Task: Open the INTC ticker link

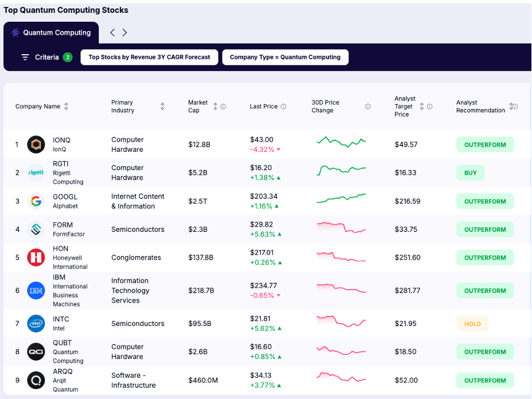Action: [x=61, y=320]
